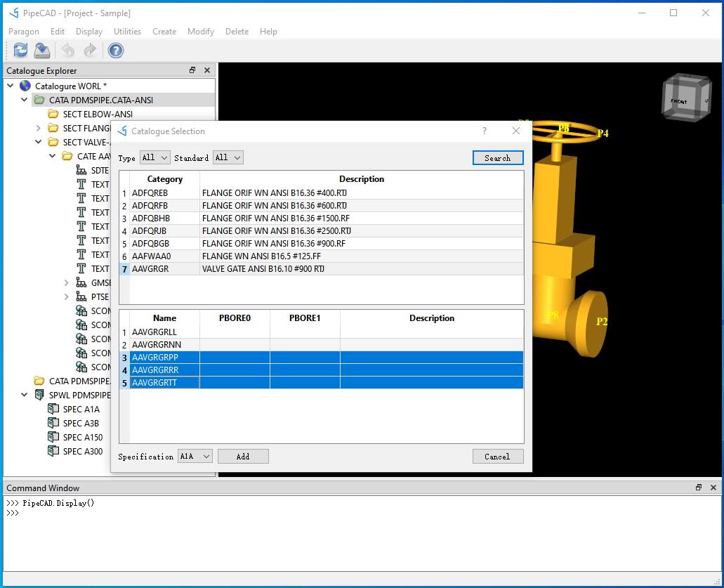
Task: Float the Catalogue Explorer panel
Action: tap(192, 70)
